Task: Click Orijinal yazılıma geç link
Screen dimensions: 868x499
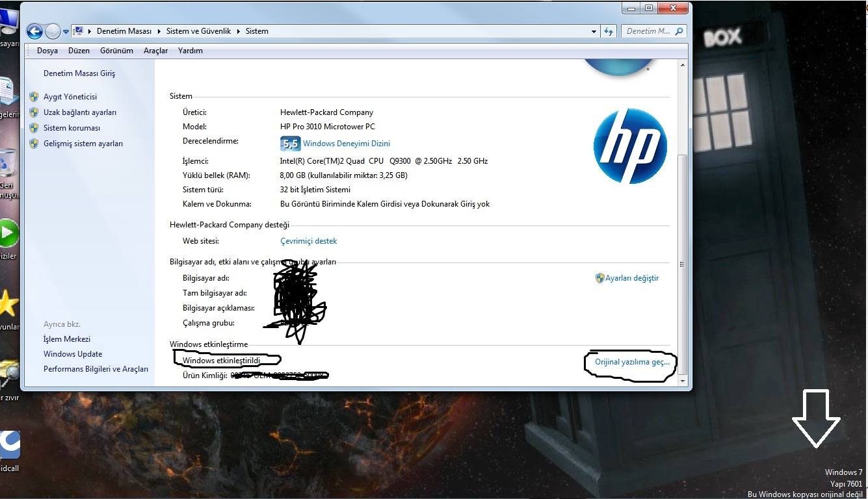Action: click(x=632, y=362)
